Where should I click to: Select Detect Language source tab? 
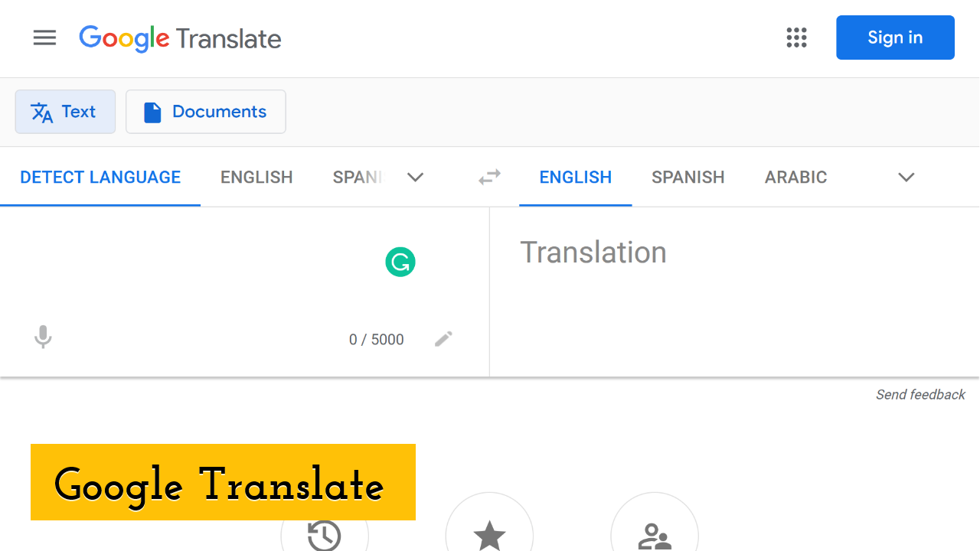click(x=100, y=178)
